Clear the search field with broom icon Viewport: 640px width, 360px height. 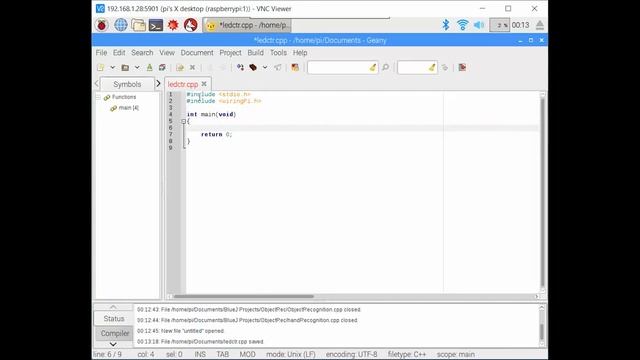coord(373,68)
